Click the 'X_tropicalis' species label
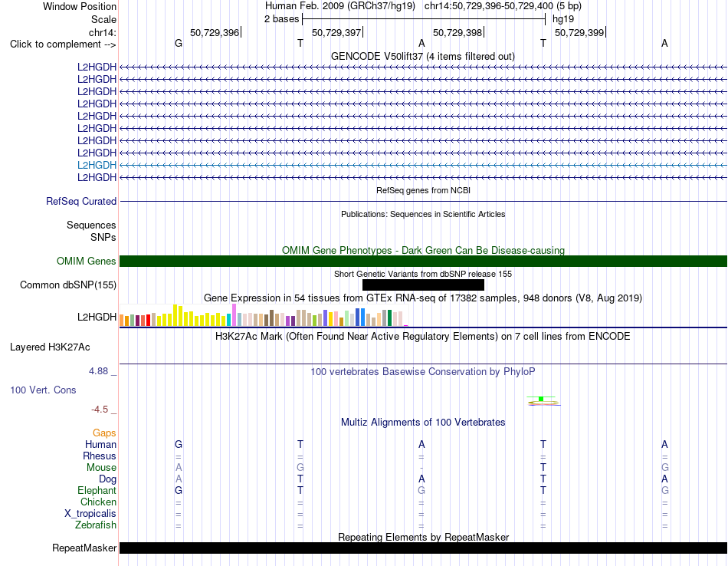This screenshot has height=566, width=728. (90, 514)
